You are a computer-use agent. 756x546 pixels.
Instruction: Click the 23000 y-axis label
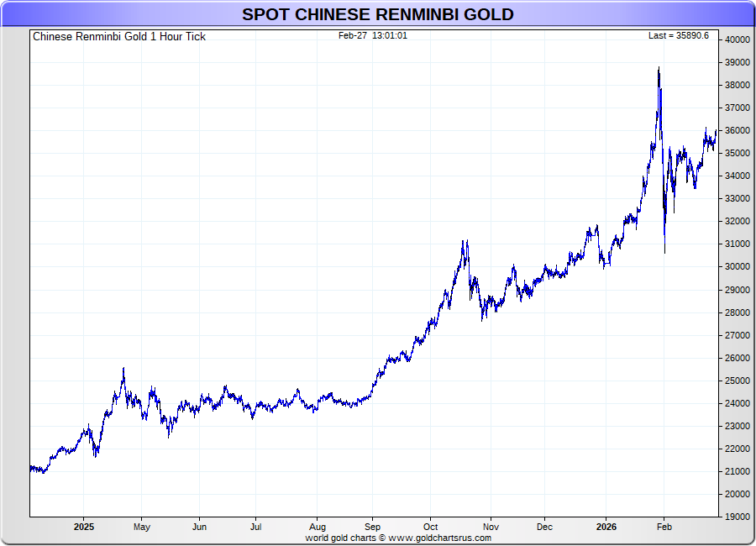(738, 426)
